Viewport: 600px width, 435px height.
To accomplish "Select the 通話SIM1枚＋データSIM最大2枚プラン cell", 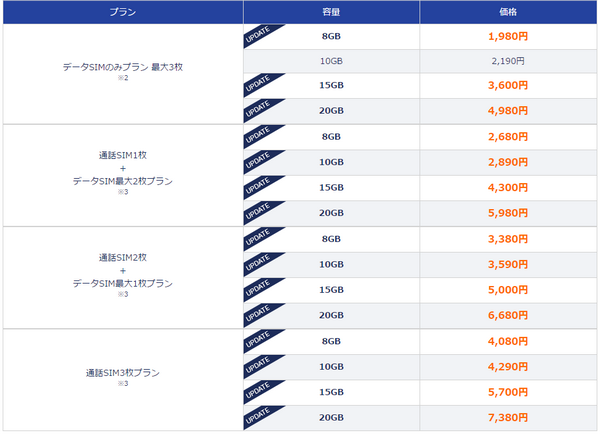I will 123,175.
